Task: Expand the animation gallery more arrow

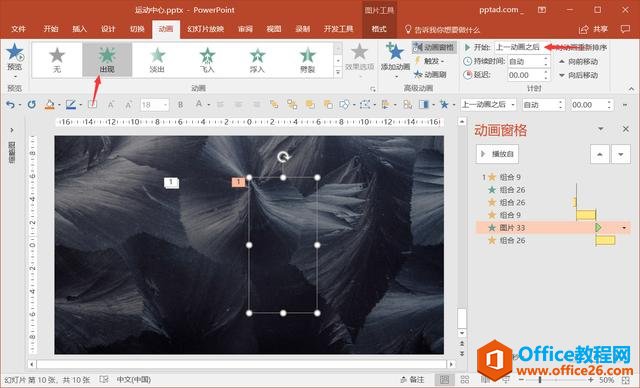Action: [x=338, y=72]
